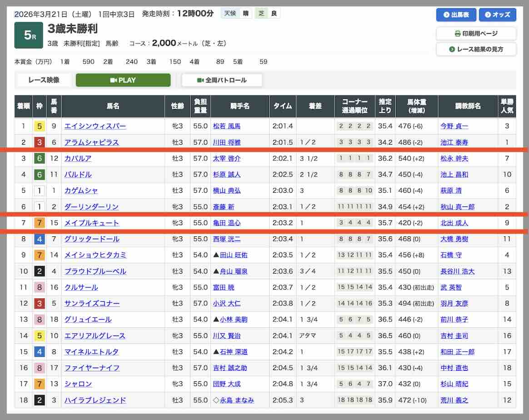Click the 単勝人気 column header
Image resolution: width=529 pixels, height=420 pixels.
(x=507, y=106)
